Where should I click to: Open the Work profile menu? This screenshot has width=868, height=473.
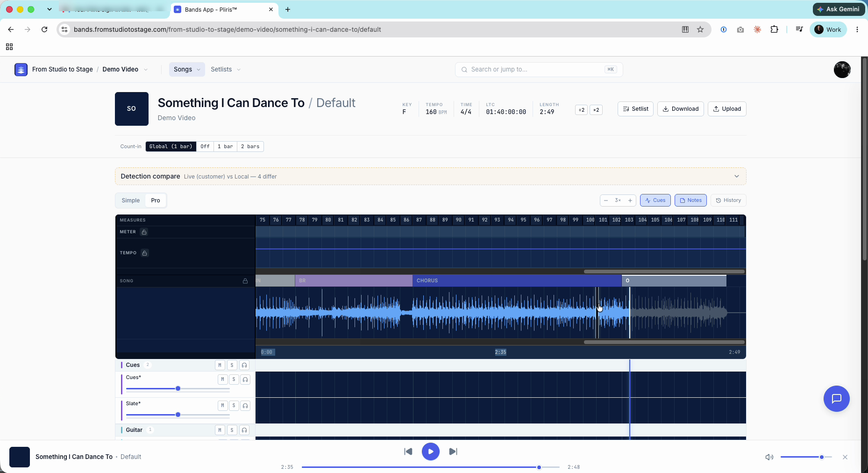pos(828,29)
